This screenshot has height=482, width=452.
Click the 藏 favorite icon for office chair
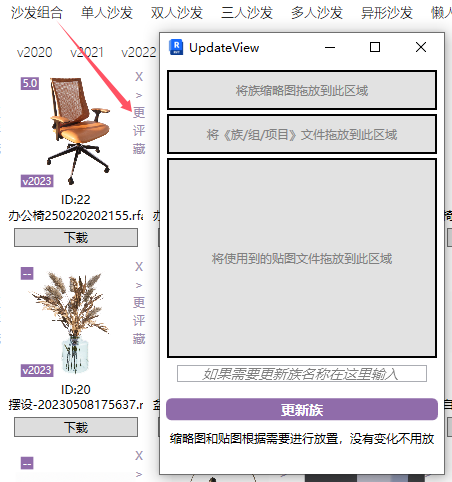pos(139,149)
